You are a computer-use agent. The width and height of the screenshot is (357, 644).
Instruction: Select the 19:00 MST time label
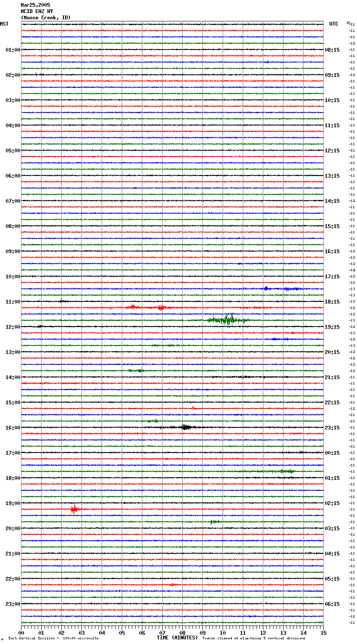click(13, 503)
